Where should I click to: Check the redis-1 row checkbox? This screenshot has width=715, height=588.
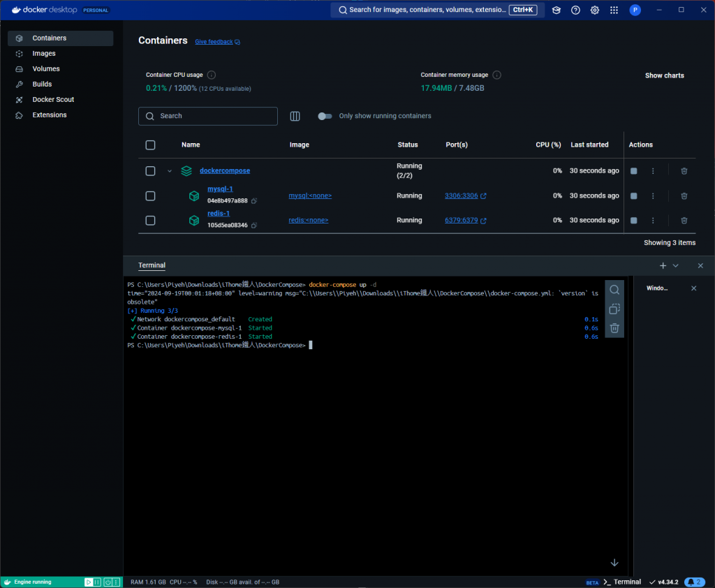(x=150, y=221)
